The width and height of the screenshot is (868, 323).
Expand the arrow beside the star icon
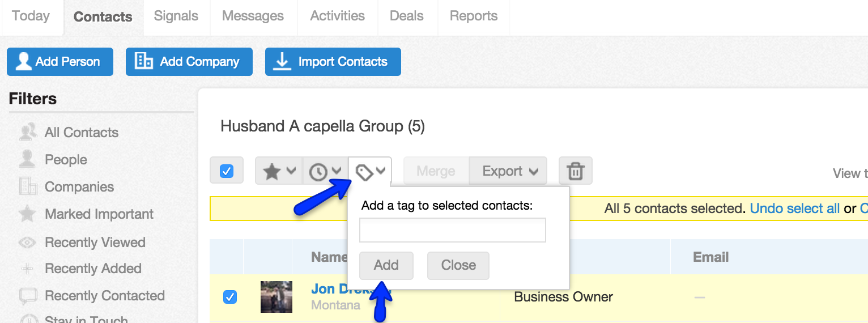click(x=291, y=171)
